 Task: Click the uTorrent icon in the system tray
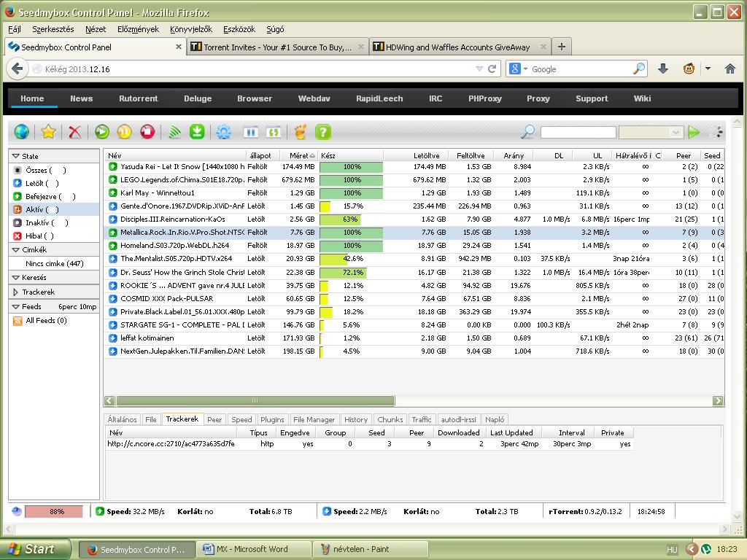pos(706,549)
